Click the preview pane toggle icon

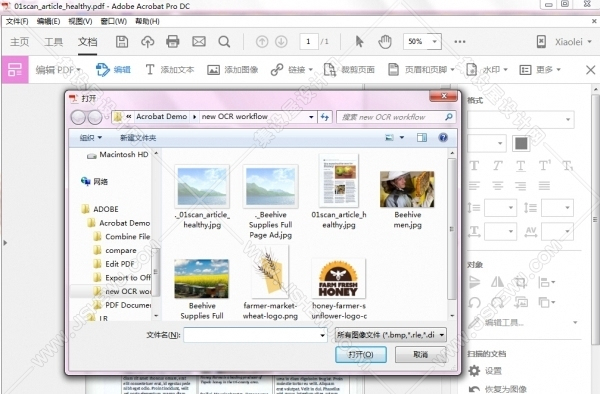point(422,138)
